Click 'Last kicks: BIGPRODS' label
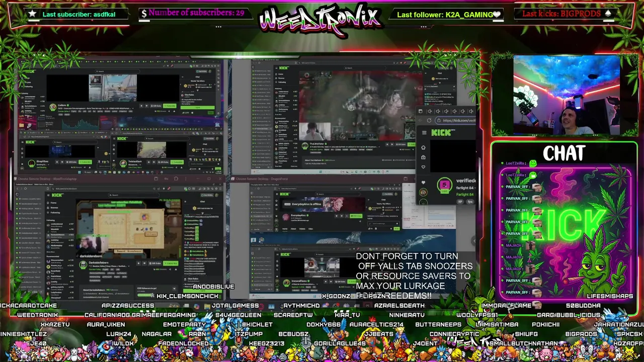644x362 pixels. tap(561, 14)
